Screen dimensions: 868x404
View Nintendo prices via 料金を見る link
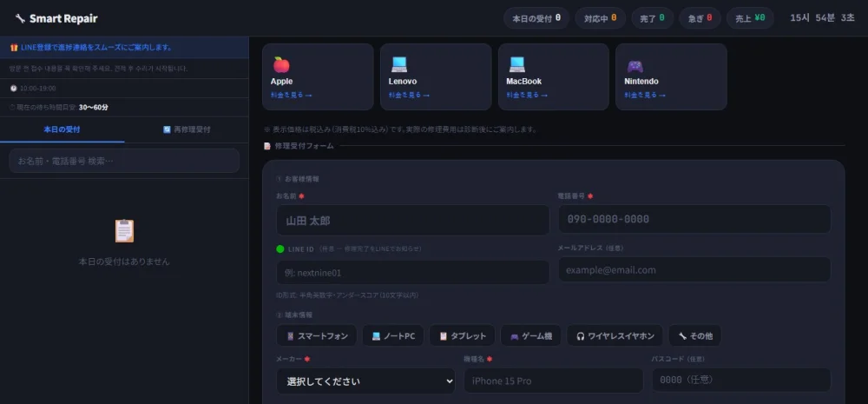point(645,96)
